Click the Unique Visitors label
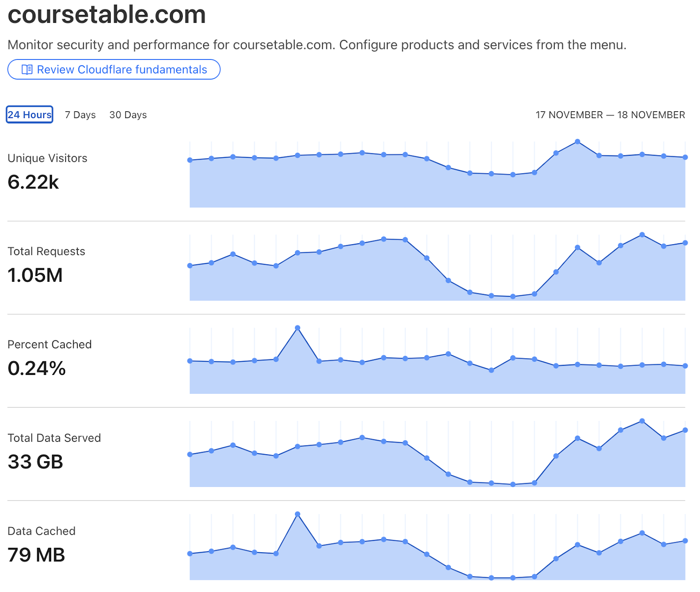This screenshot has width=700, height=592. click(47, 158)
